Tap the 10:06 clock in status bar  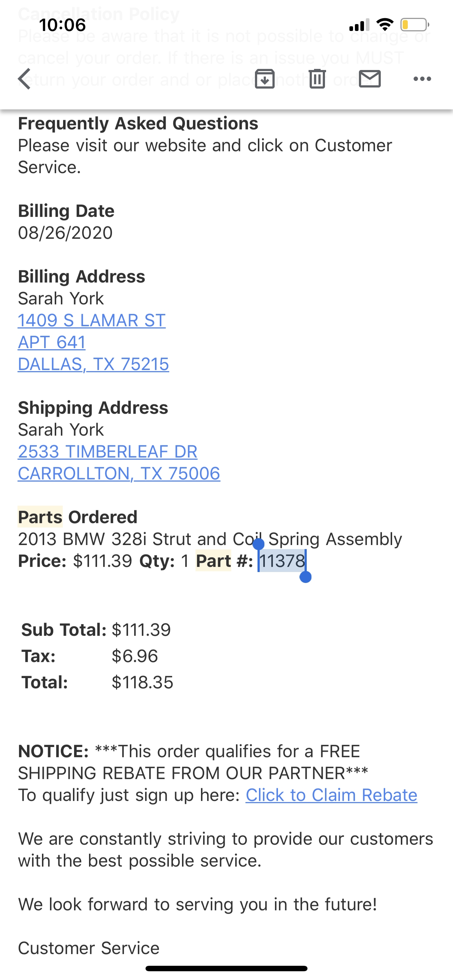click(x=62, y=25)
